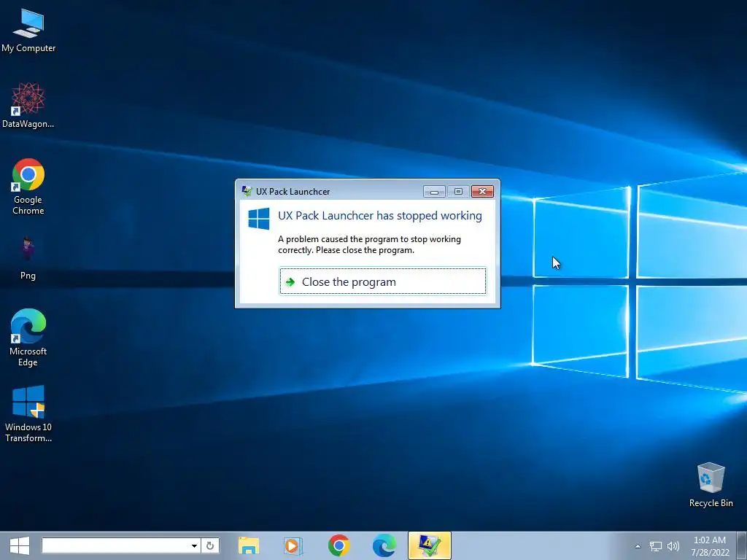747x560 pixels.
Task: Open the taskbar clock showing 1:02 AM
Action: (x=710, y=546)
